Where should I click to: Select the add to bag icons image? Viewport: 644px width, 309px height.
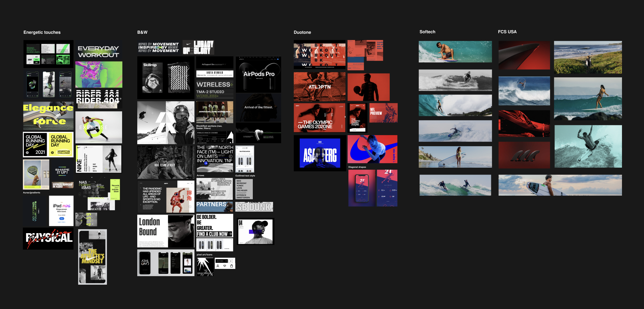tap(225, 263)
